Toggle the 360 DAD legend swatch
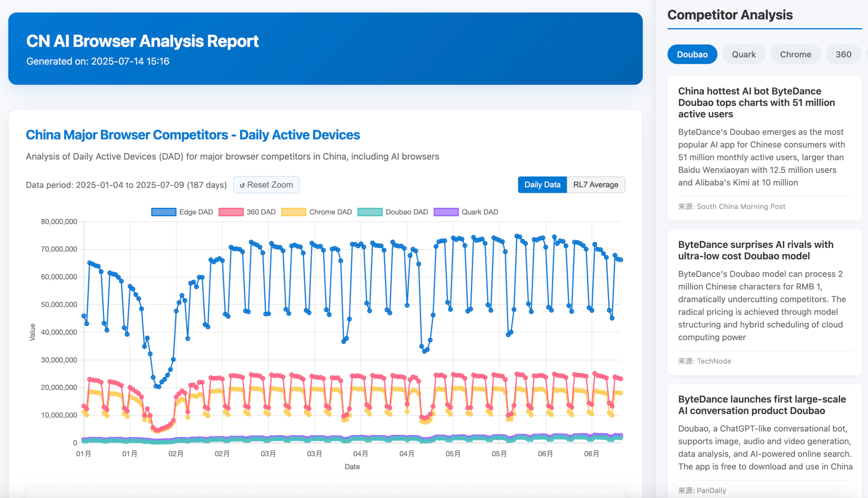The image size is (868, 498). pos(231,212)
